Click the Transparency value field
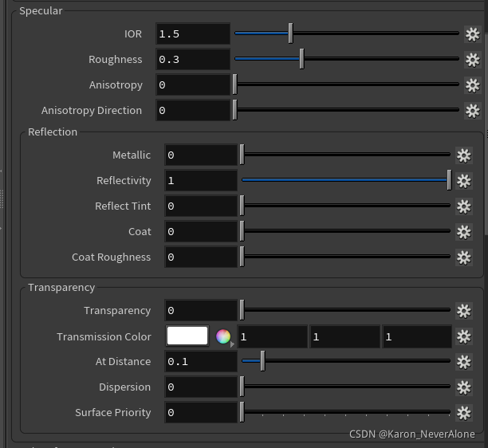The height and width of the screenshot is (448, 488). pos(201,311)
